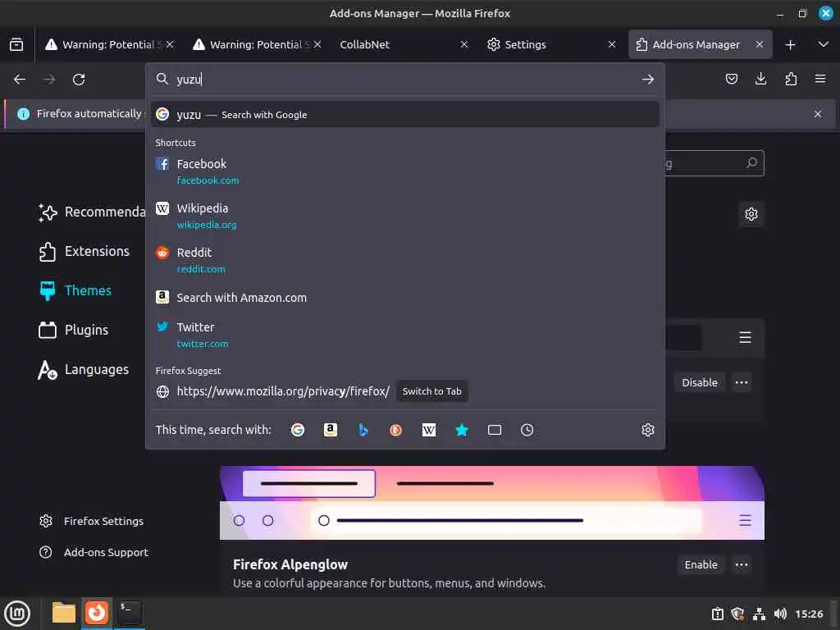Click the Go arrow in the address bar
840x630 pixels.
[648, 80]
